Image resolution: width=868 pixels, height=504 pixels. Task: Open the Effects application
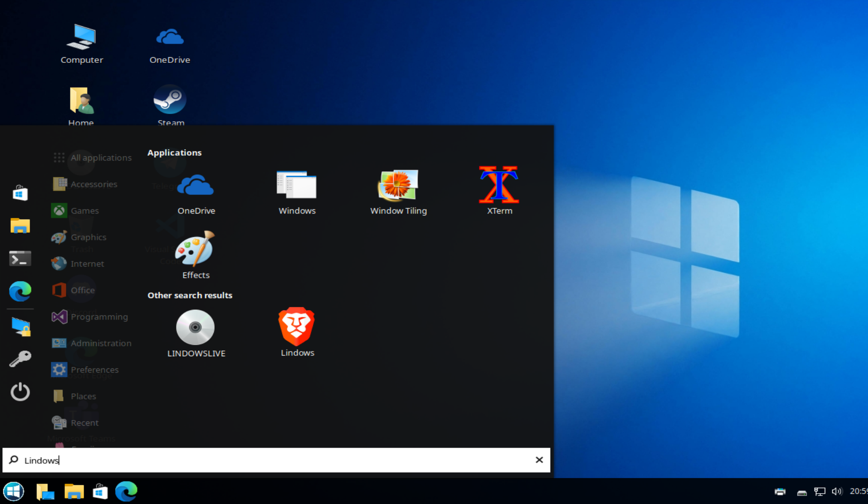tap(195, 255)
